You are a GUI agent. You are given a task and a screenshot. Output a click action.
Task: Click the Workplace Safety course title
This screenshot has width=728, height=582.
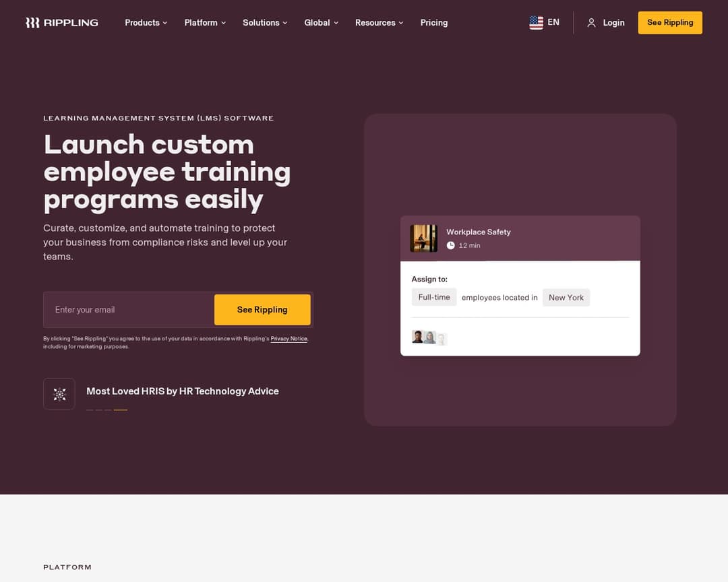[478, 232]
